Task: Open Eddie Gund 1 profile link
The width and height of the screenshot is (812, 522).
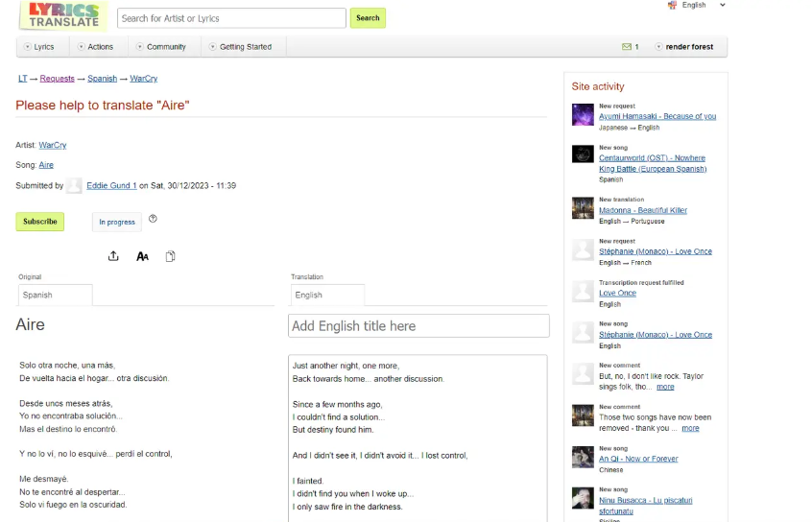Action: click(x=111, y=185)
